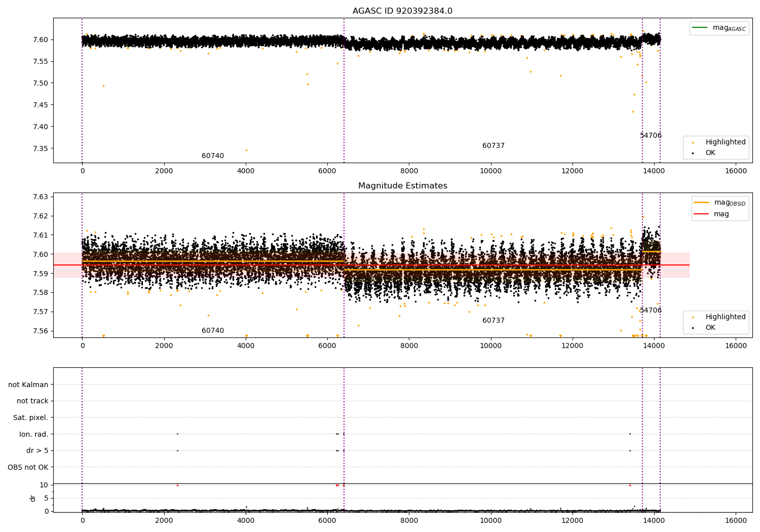Click the '7.56' y-axis tick label

[x=41, y=331]
